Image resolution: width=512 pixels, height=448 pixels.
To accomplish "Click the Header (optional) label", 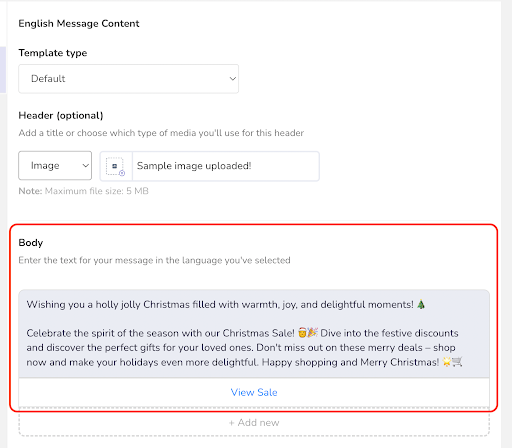I will pos(61,116).
